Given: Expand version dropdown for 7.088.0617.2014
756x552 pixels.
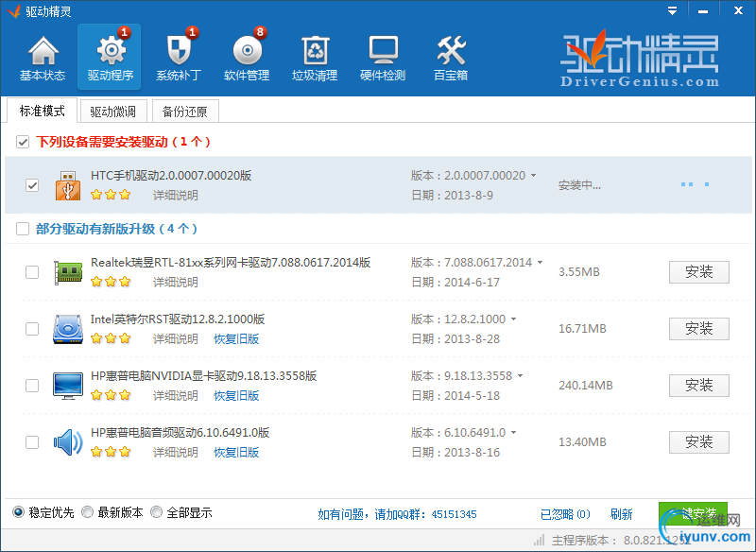Looking at the screenshot, I should (x=540, y=262).
